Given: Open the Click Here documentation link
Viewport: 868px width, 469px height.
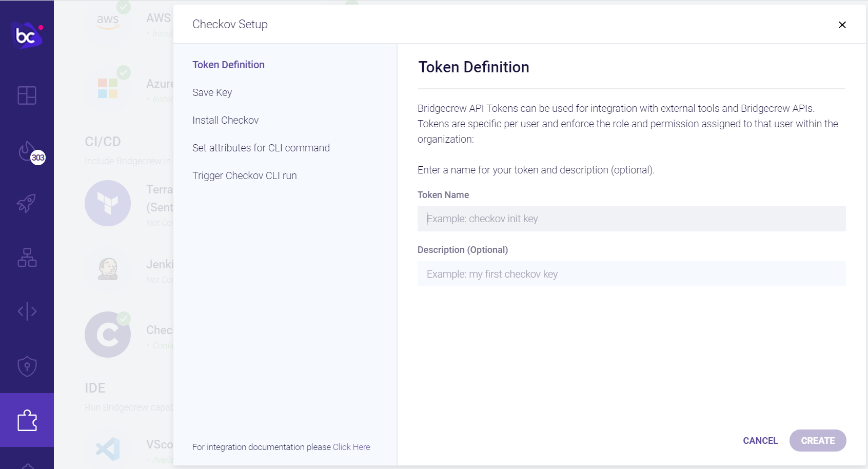Looking at the screenshot, I should pyautogui.click(x=351, y=447).
